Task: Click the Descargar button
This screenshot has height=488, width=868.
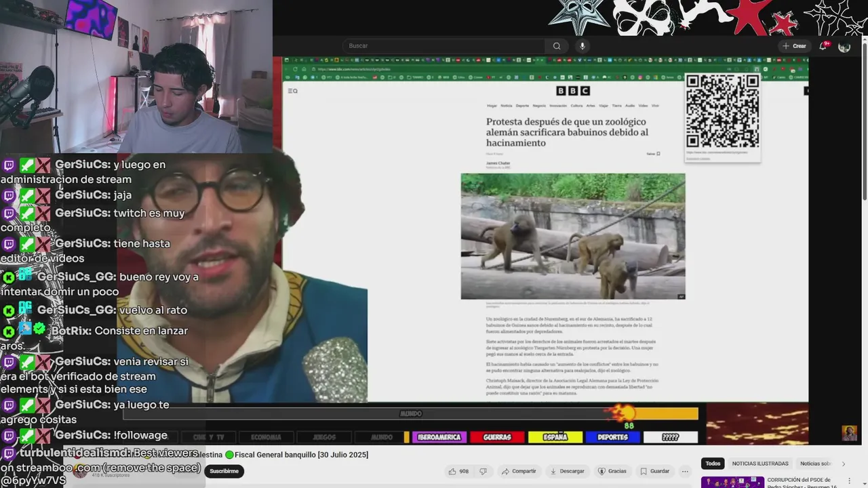Action: 568,471
